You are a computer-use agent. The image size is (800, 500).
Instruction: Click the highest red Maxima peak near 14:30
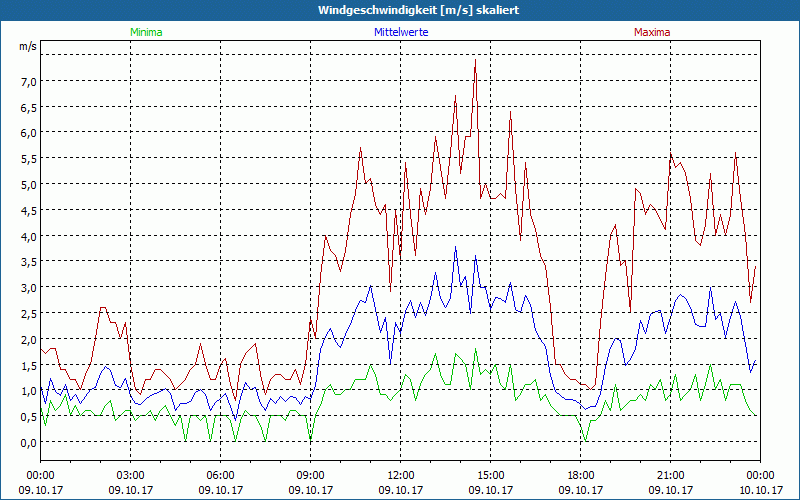point(476,60)
